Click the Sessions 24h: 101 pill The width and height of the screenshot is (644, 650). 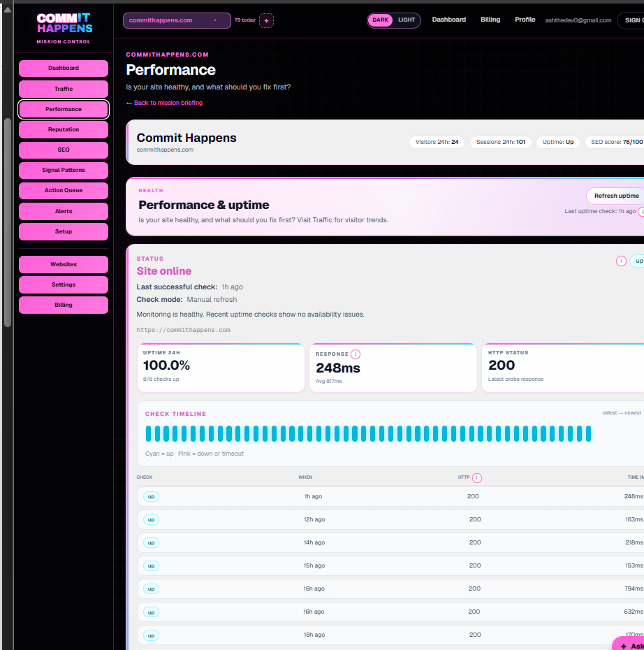[x=500, y=142]
